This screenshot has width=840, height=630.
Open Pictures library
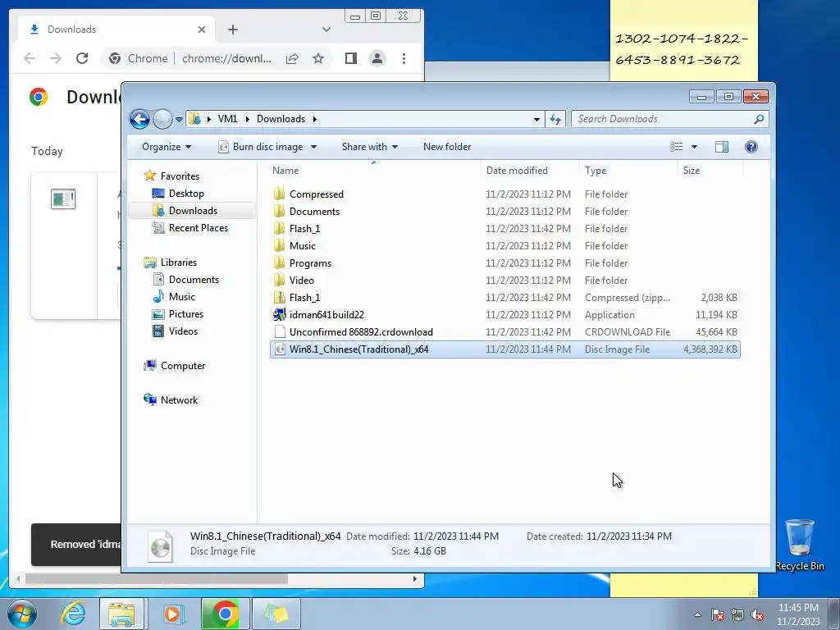pos(178,314)
